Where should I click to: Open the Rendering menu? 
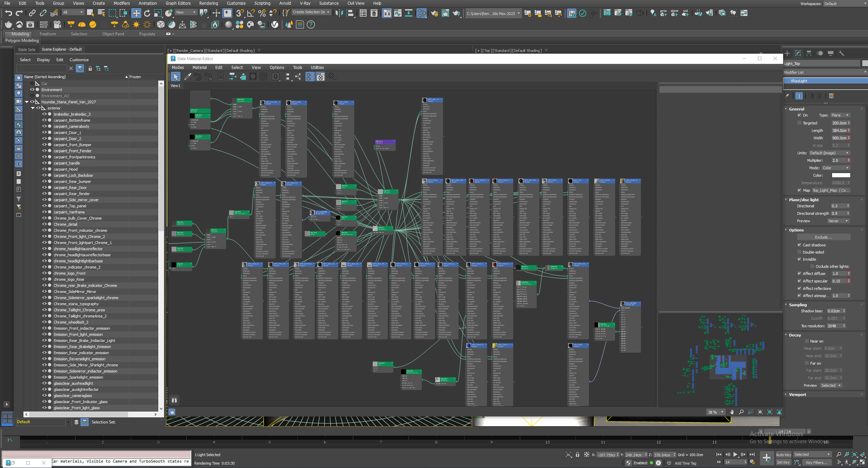209,3
